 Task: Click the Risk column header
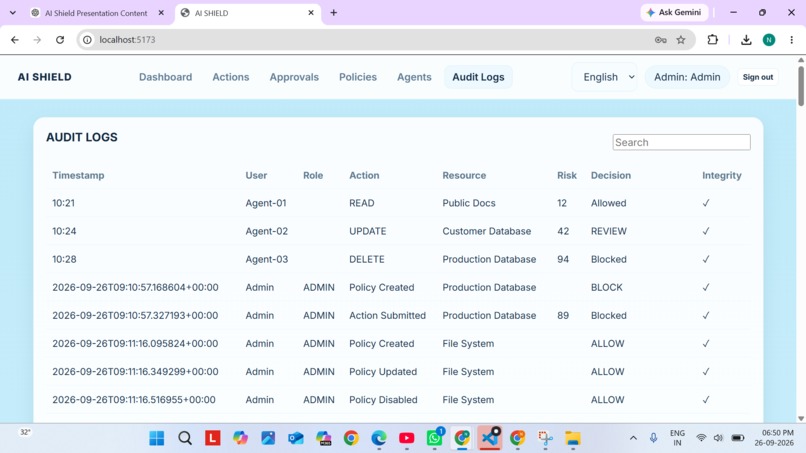pyautogui.click(x=566, y=175)
